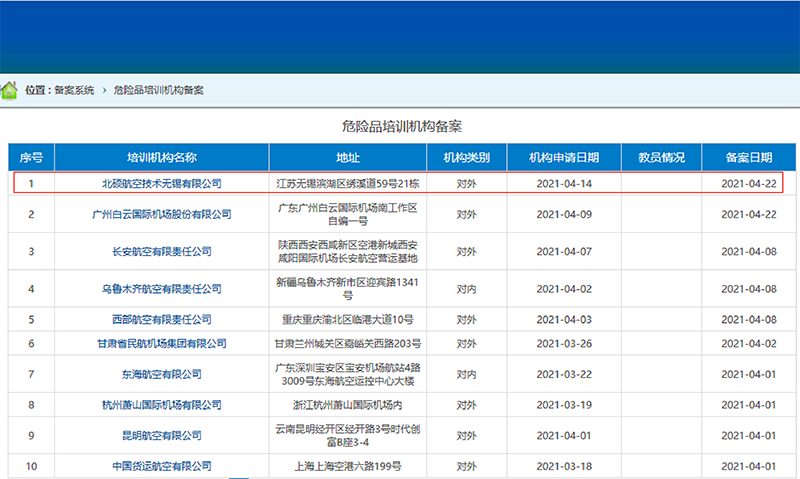Select sequence number 10 cell
Viewport: 800px width, 479px height.
pos(31,466)
